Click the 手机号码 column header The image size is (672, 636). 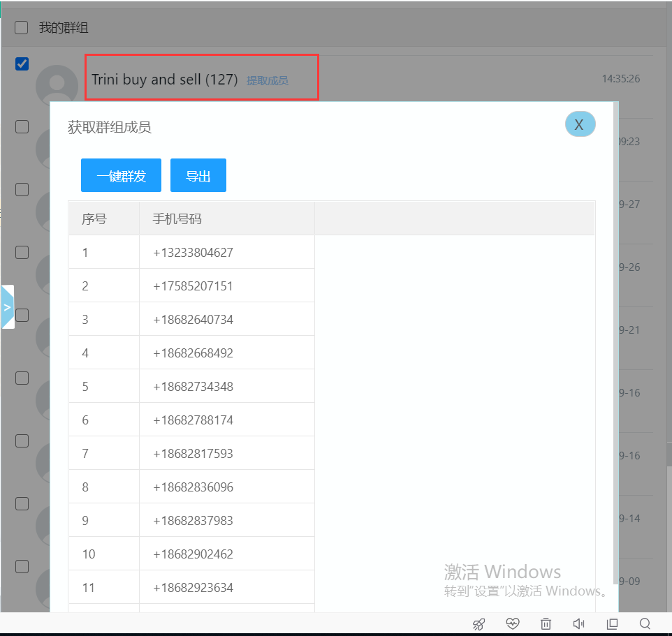pyautogui.click(x=177, y=219)
